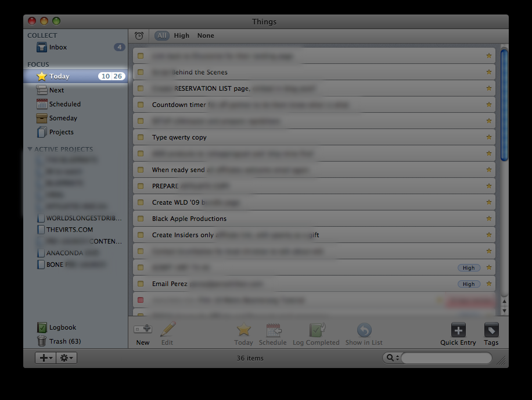Click the 36 items status text

point(250,358)
